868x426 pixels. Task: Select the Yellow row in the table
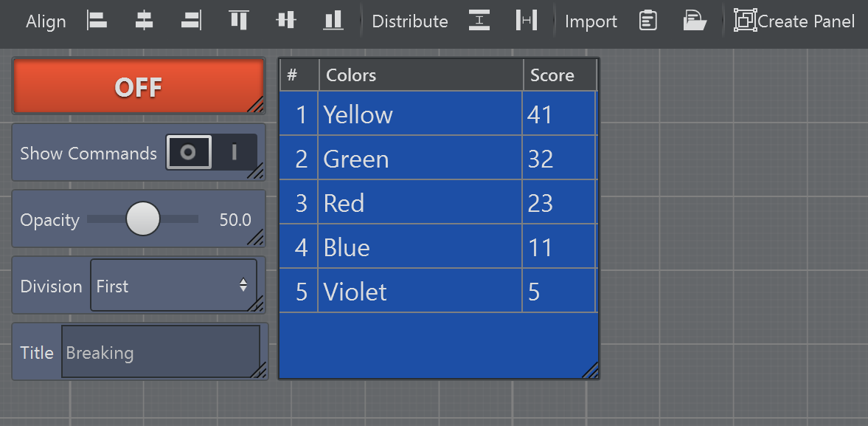pyautogui.click(x=420, y=114)
